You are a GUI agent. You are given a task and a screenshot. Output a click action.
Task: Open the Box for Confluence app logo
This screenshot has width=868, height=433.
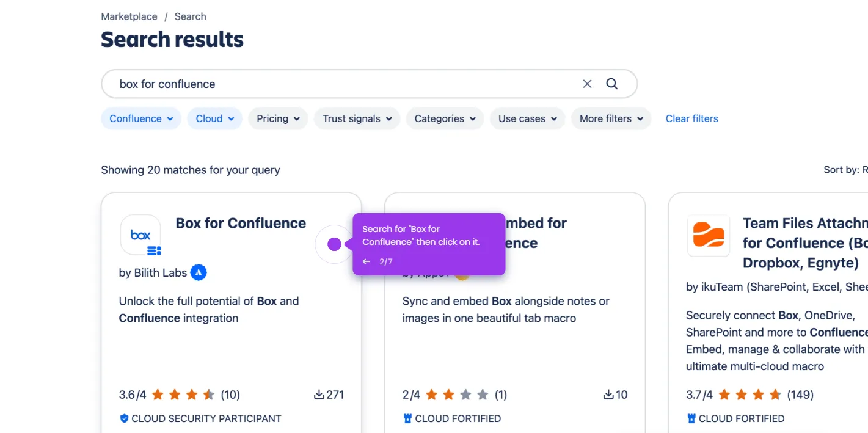coord(140,235)
